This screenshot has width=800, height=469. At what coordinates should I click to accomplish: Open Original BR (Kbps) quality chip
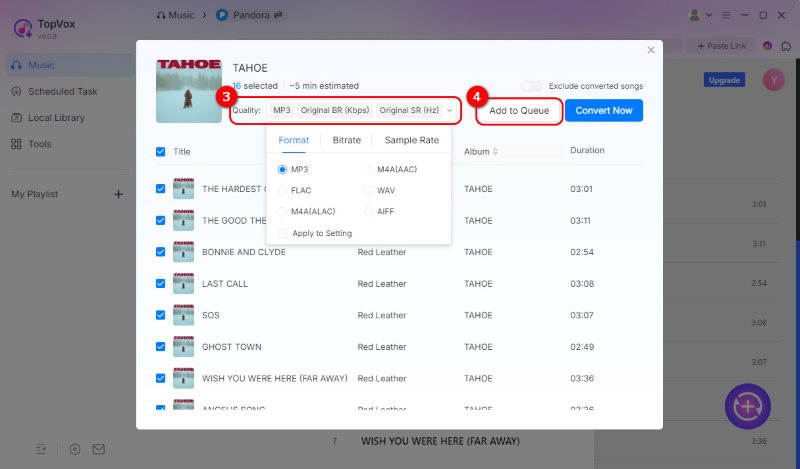click(x=335, y=110)
